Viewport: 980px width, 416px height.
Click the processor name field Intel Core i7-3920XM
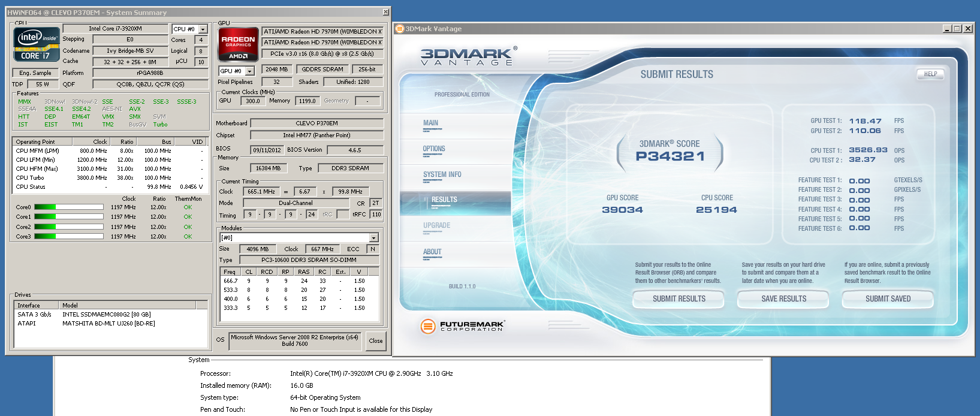tap(116, 28)
